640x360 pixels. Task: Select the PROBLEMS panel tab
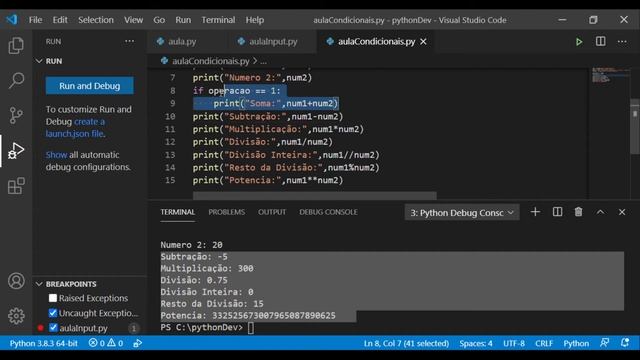pos(227,212)
